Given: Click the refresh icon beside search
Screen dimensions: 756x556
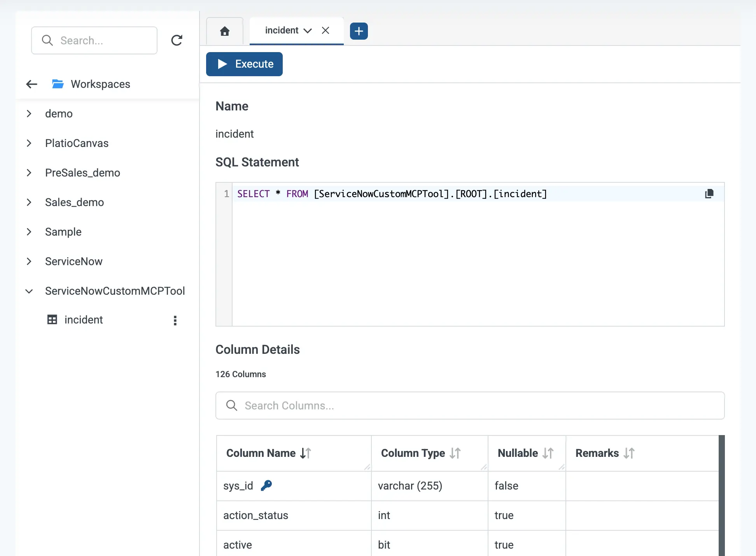Looking at the screenshot, I should tap(177, 40).
